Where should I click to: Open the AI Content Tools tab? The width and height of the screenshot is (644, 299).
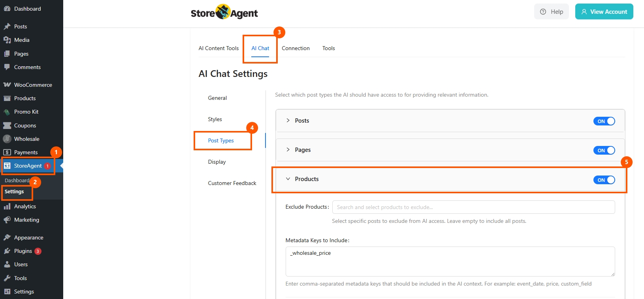[x=218, y=48]
